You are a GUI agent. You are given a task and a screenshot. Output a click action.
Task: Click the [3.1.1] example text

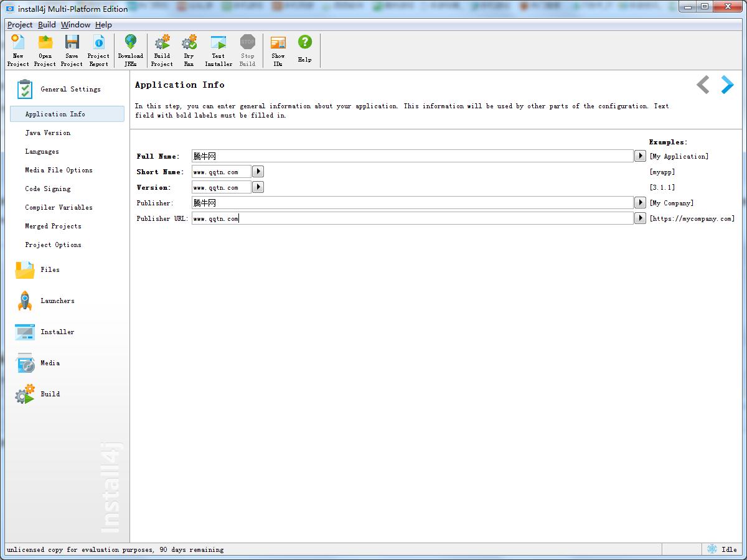point(662,187)
